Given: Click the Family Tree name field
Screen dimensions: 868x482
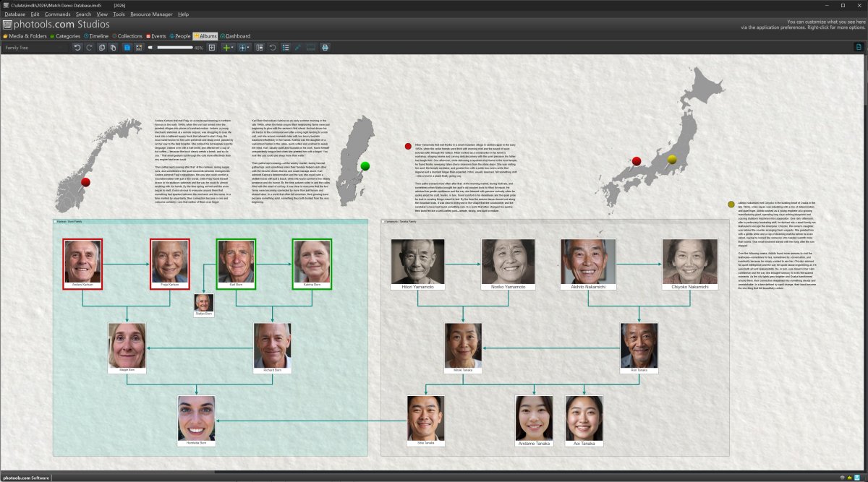Looking at the screenshot, I should pos(36,48).
